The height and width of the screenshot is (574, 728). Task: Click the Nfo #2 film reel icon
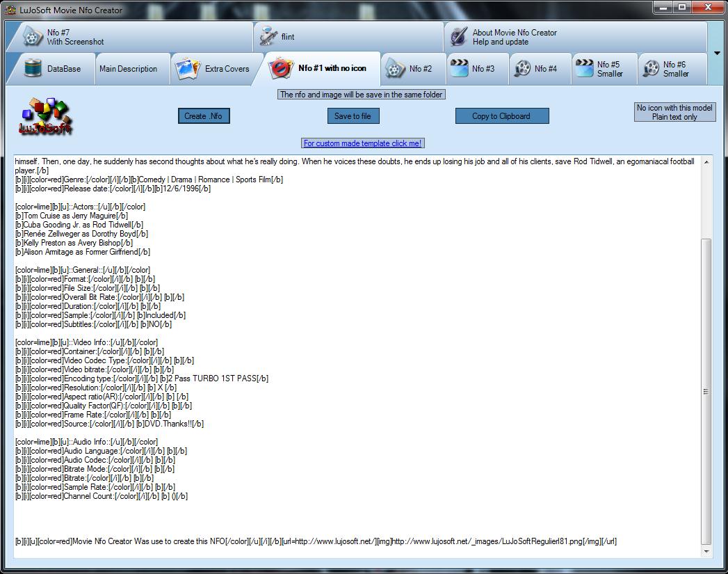[x=394, y=69]
